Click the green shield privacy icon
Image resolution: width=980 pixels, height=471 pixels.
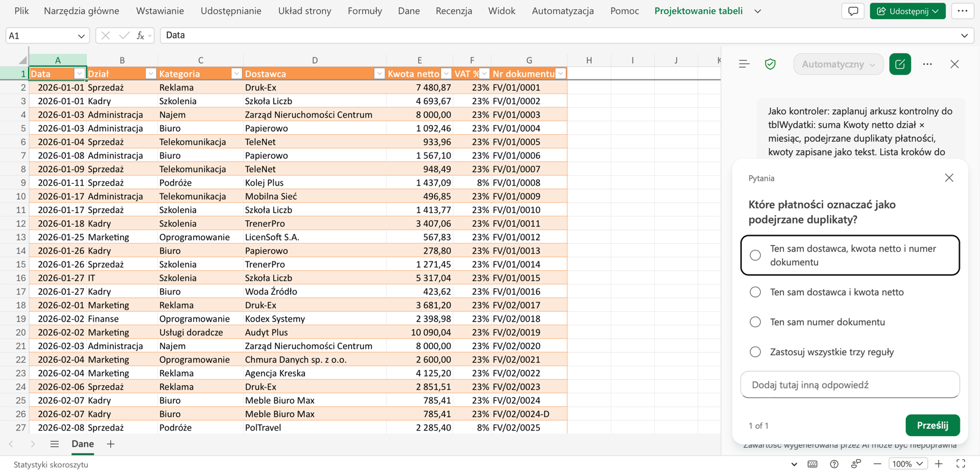771,64
